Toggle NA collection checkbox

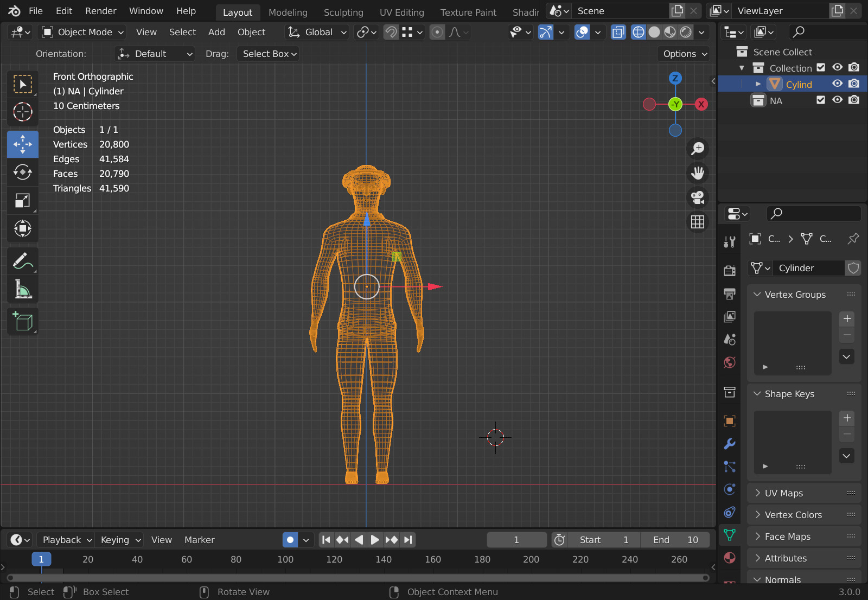[x=821, y=100]
